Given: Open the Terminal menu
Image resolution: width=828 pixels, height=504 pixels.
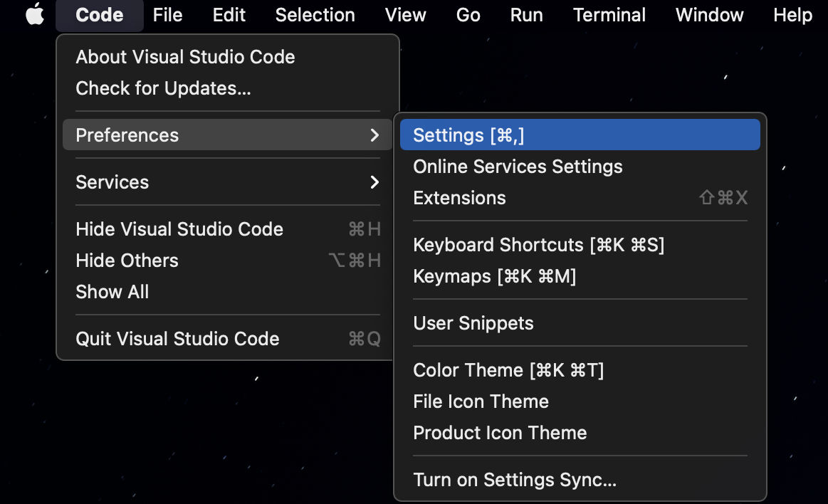Looking at the screenshot, I should click(609, 15).
